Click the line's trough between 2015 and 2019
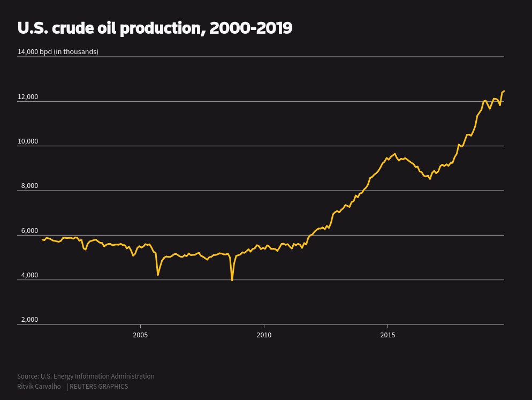Screen dimensions: 532x400 pyautogui.click(x=430, y=179)
